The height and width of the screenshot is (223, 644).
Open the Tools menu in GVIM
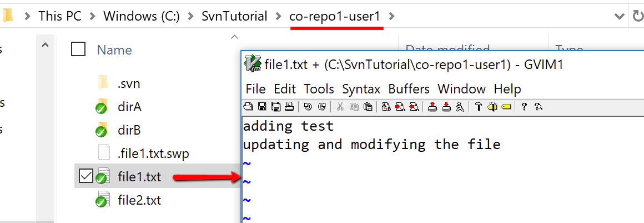click(319, 89)
